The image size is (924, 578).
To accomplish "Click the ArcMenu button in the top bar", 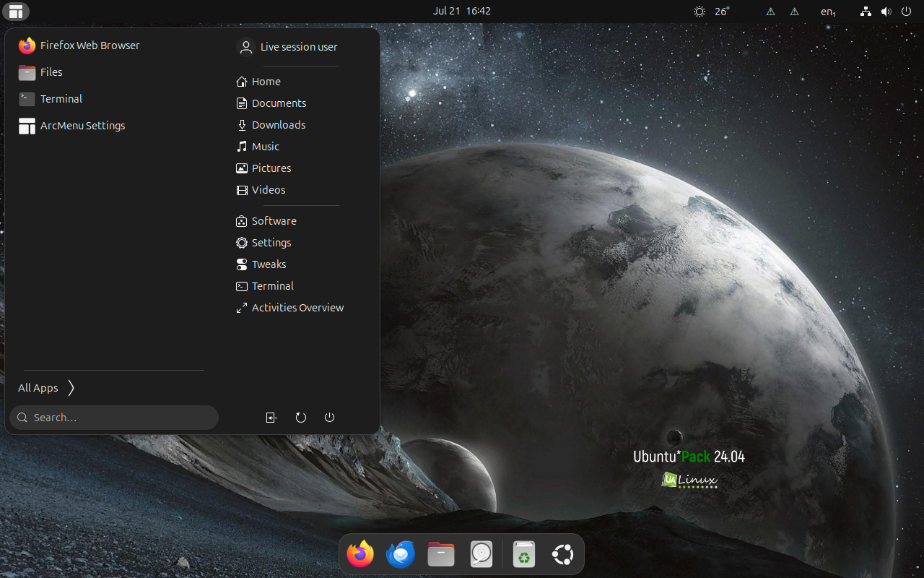I will click(16, 12).
